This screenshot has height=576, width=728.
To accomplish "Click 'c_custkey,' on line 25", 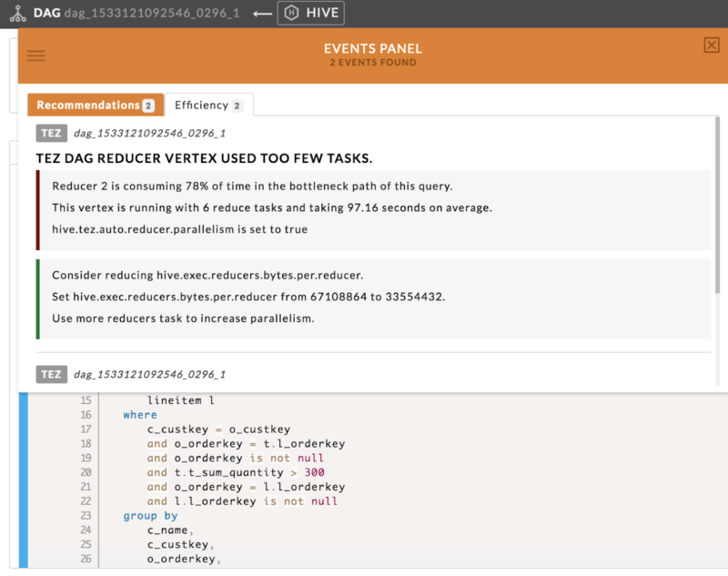I will 180,544.
